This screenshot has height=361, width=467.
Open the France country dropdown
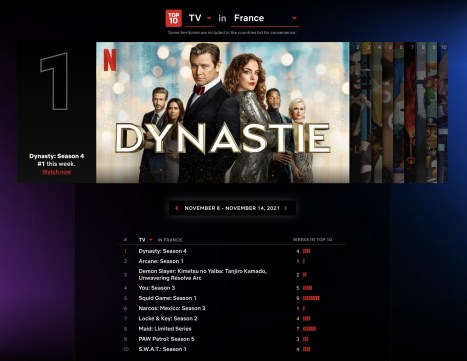(265, 18)
